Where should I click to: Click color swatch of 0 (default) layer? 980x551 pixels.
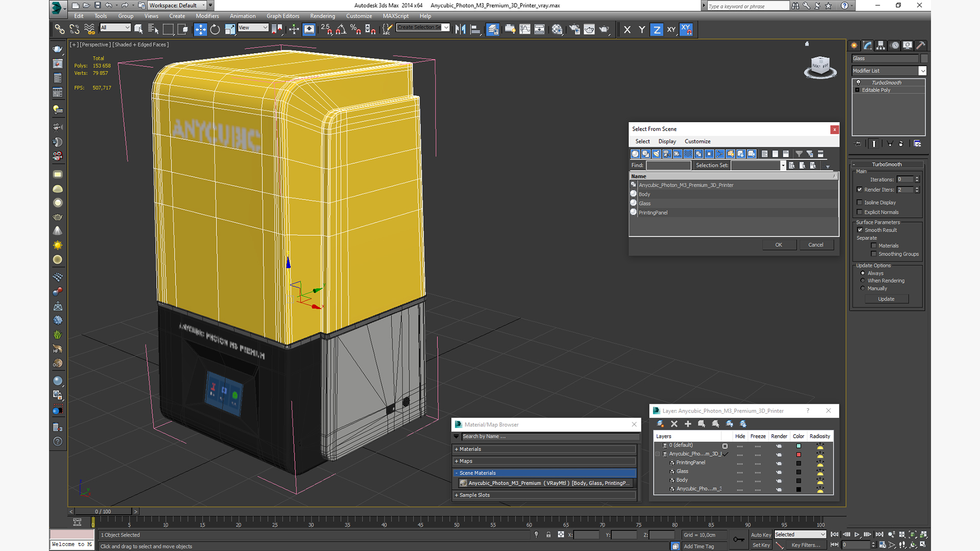pyautogui.click(x=799, y=446)
